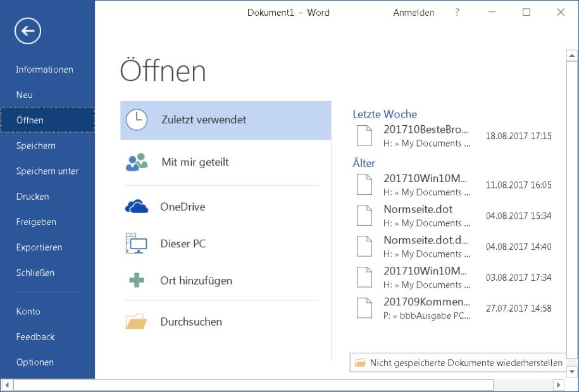Open recent file 201710BesteBro from last week
The image size is (579, 392).
point(426,135)
